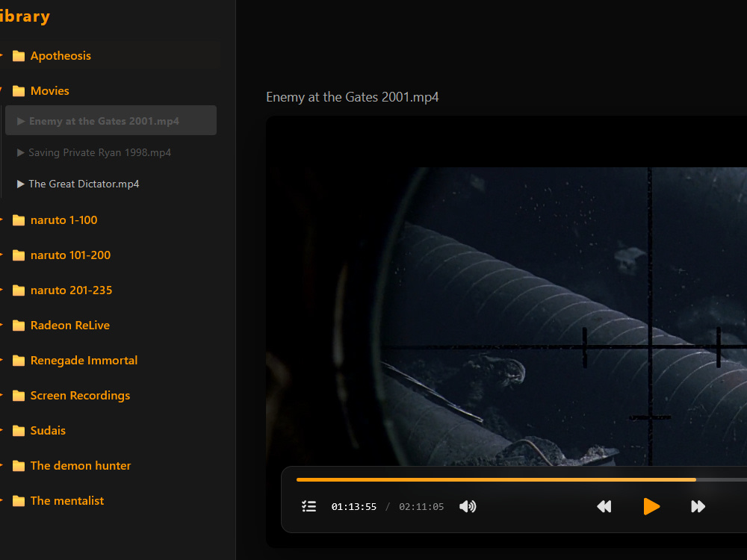Viewport: 747px width, 560px height.
Task: Play Saving Private Ryan 1998.mp4
Action: point(99,152)
